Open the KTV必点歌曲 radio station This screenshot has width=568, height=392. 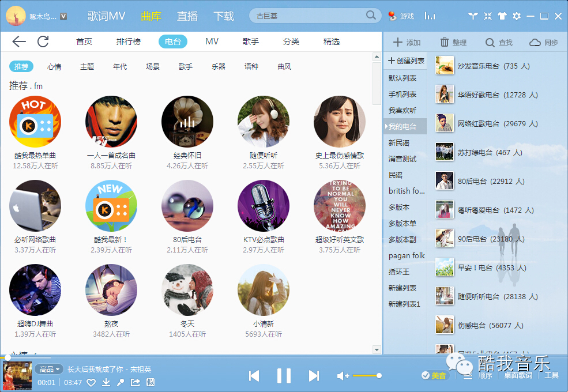(264, 206)
